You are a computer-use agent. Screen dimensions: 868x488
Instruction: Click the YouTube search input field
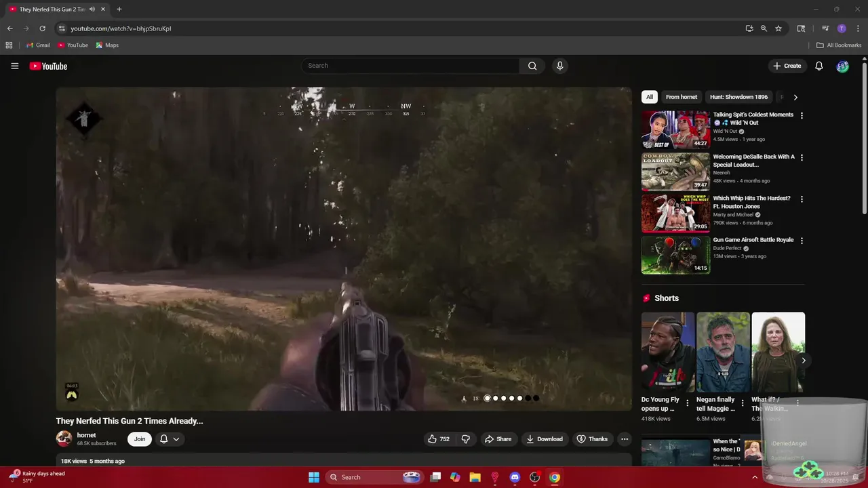point(411,66)
